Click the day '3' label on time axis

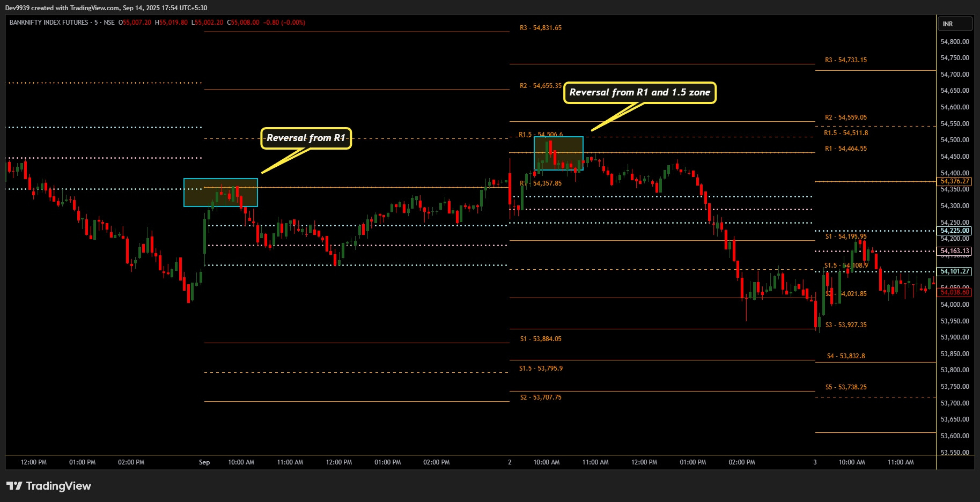coord(815,462)
